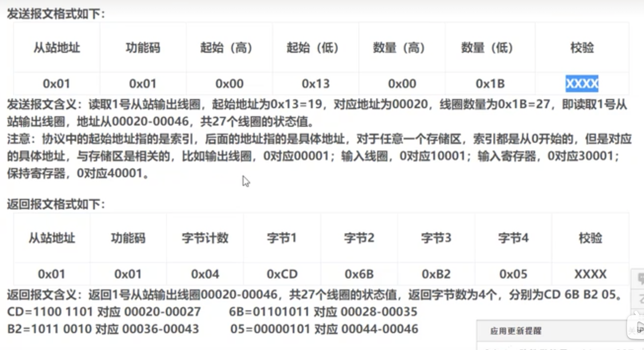Click the 返回报文格式如下 heading text
This screenshot has width=644, height=350.
(56, 204)
